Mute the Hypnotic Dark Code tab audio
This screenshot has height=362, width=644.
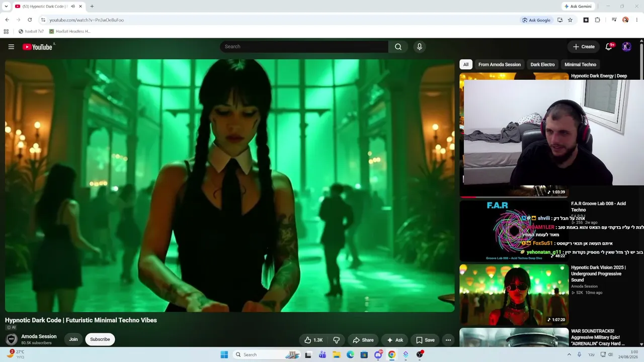tap(72, 7)
